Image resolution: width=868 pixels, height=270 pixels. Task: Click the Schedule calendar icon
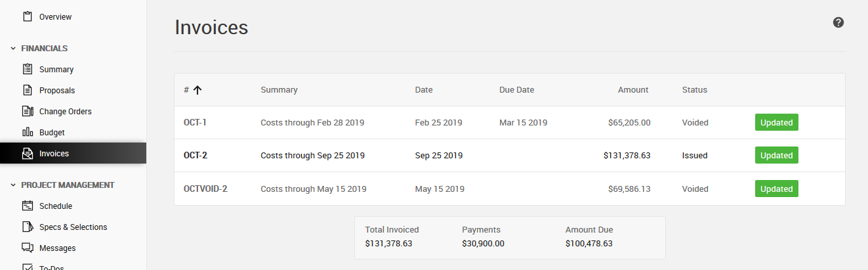point(28,206)
